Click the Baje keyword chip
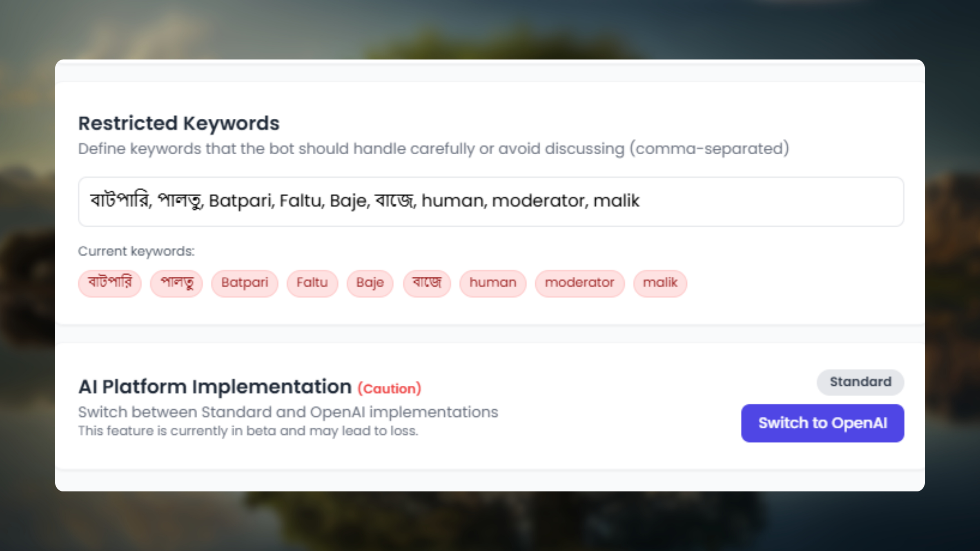The height and width of the screenshot is (551, 980). (x=370, y=283)
